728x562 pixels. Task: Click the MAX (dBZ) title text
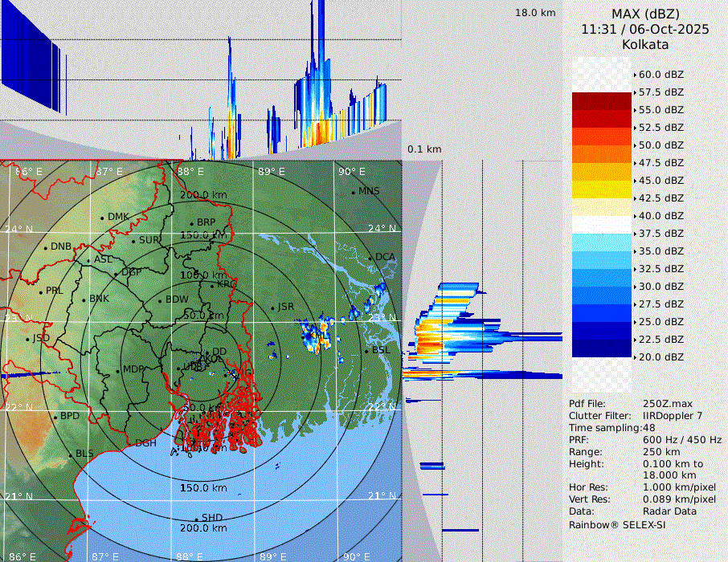pyautogui.click(x=644, y=14)
